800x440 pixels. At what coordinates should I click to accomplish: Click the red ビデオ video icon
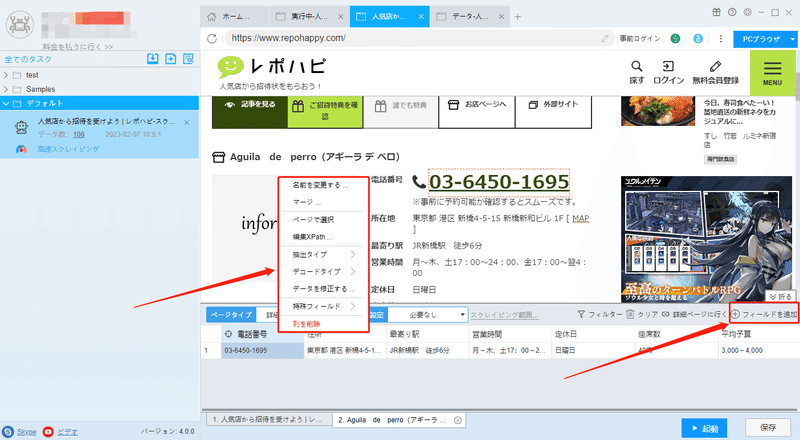click(48, 432)
